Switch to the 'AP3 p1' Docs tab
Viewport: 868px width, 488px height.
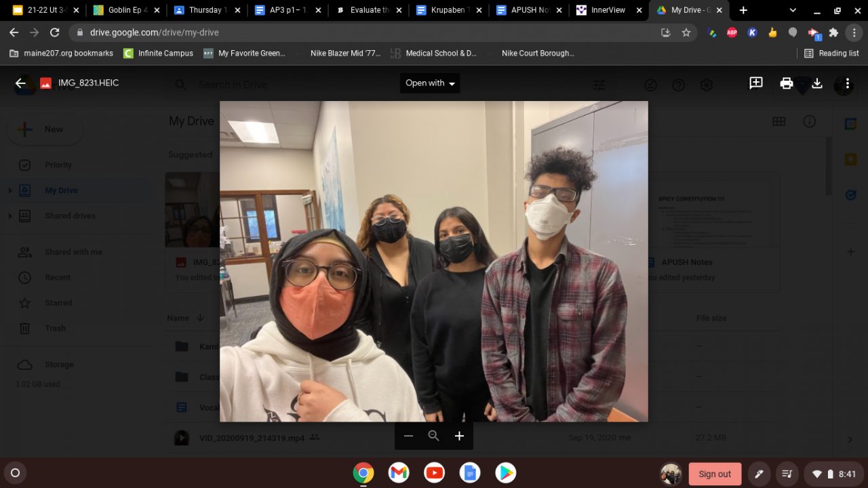click(x=288, y=10)
